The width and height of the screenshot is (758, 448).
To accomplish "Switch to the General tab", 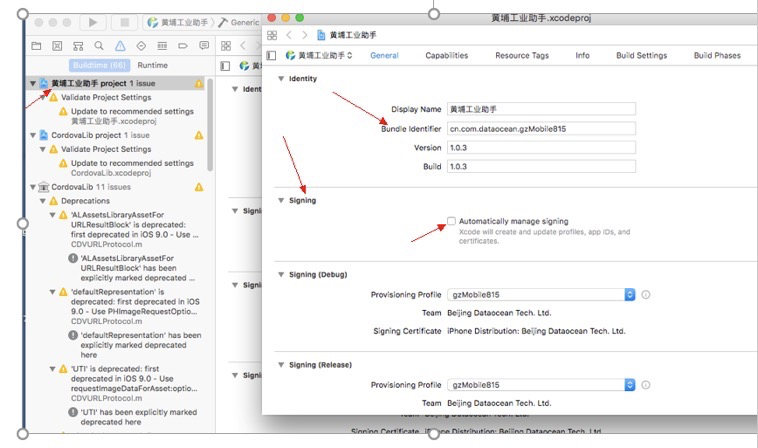I will tap(384, 56).
